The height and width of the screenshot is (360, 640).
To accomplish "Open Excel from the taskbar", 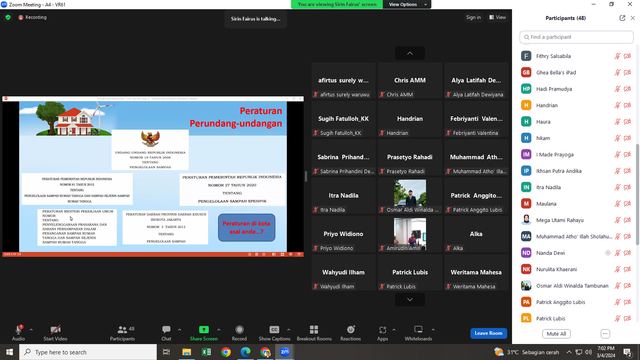I will 206,352.
